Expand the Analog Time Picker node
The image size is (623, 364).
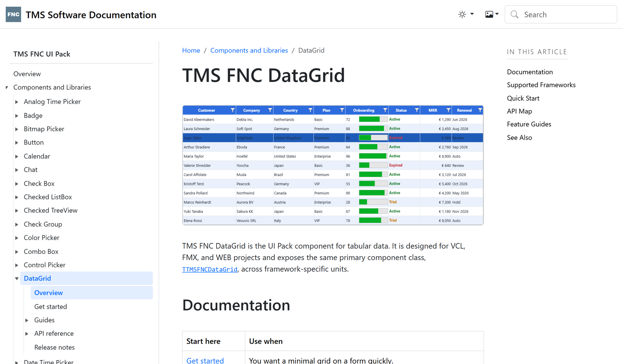(x=17, y=102)
